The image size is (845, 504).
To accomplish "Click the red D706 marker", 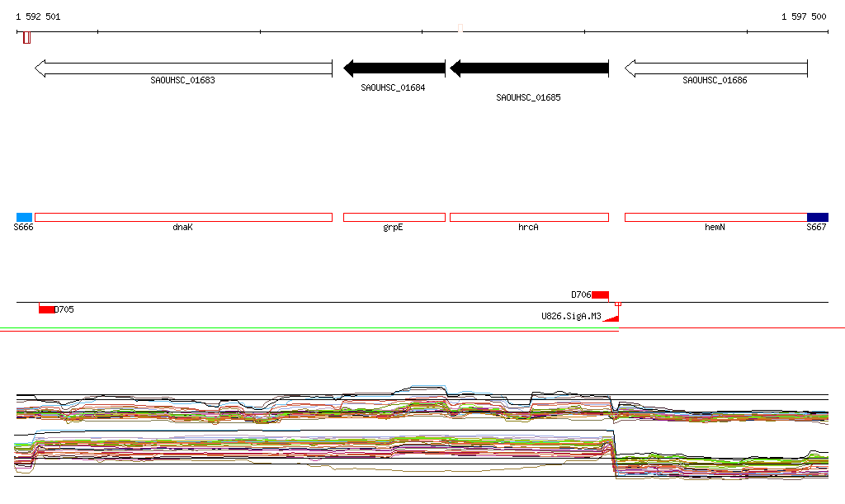I will click(x=601, y=295).
